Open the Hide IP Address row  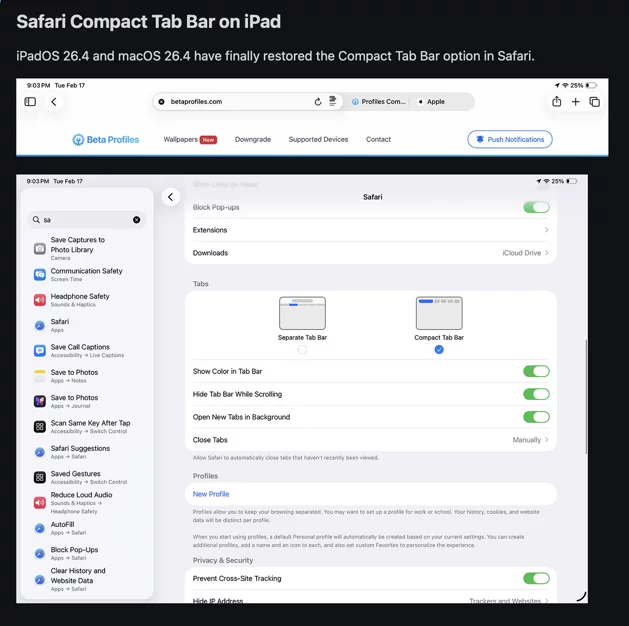point(371,598)
